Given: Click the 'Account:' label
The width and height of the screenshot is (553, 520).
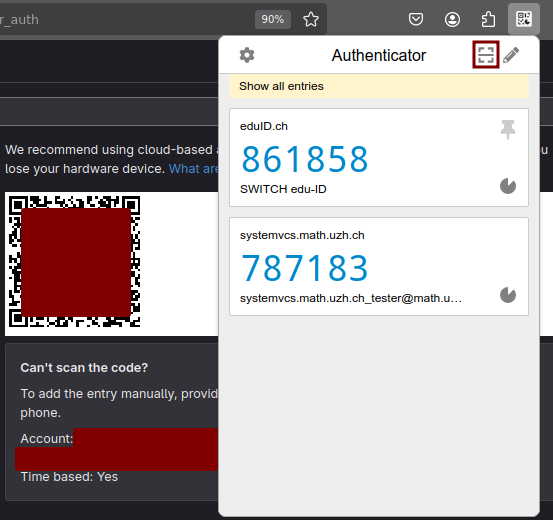Looking at the screenshot, I should click(x=47, y=439).
